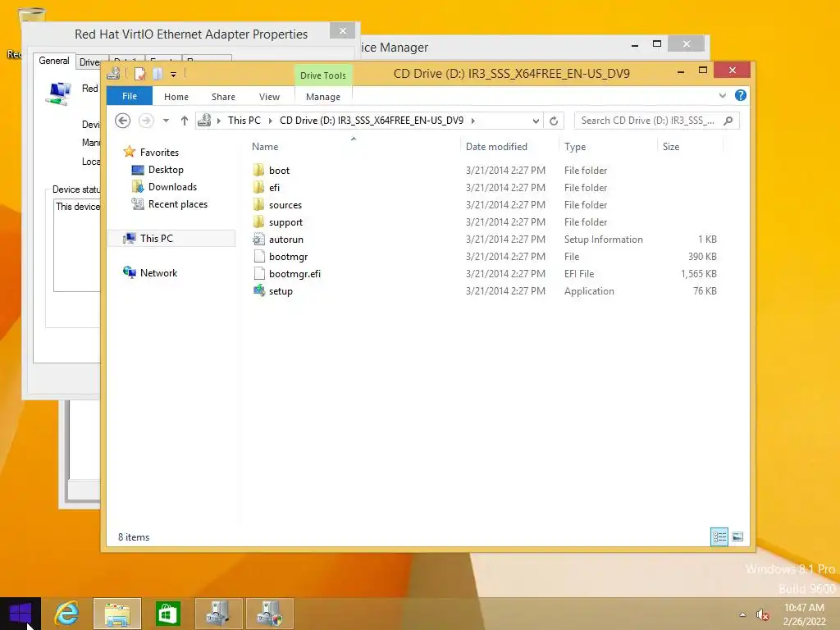Click the search magnifier icon
The height and width of the screenshot is (630, 840).
(728, 121)
